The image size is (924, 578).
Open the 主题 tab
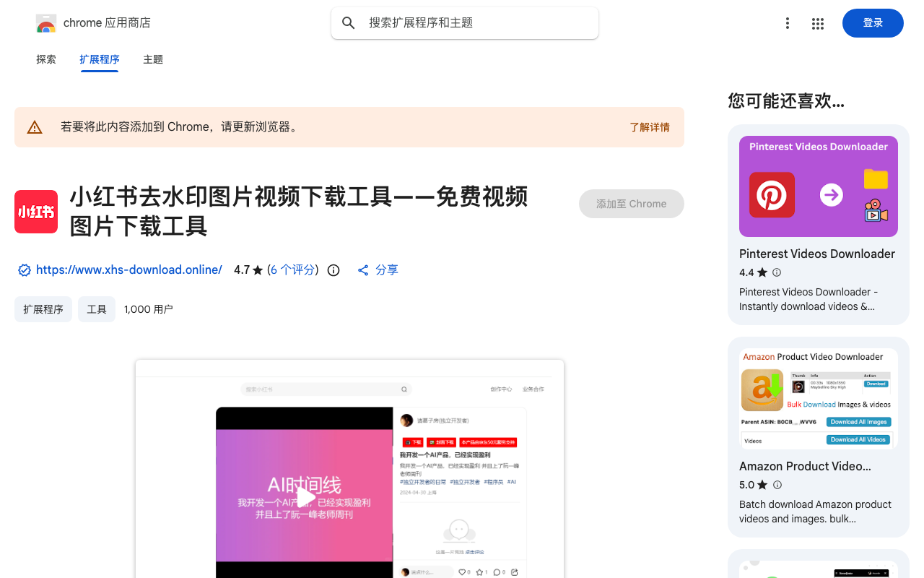pyautogui.click(x=153, y=59)
